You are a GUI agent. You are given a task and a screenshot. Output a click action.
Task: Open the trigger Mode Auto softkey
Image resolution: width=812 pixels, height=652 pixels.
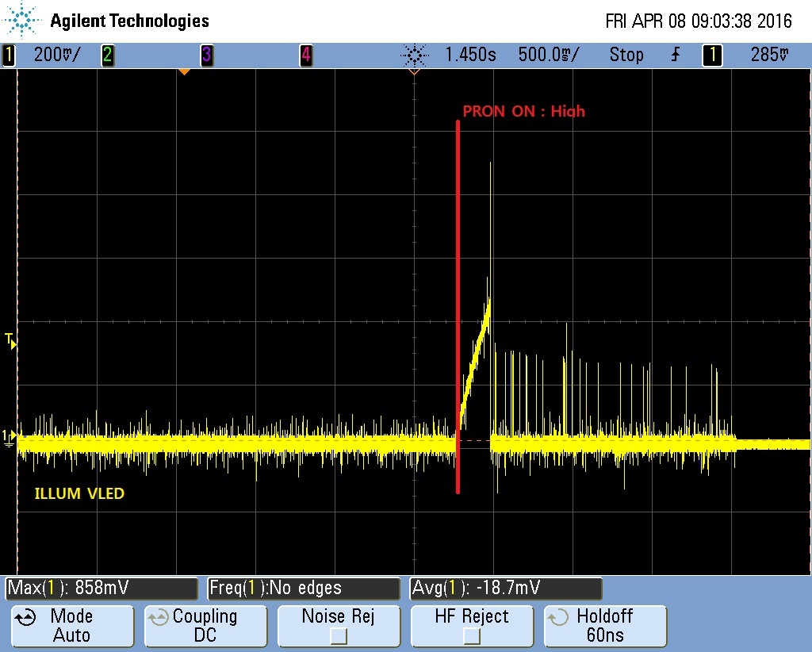pos(72,626)
